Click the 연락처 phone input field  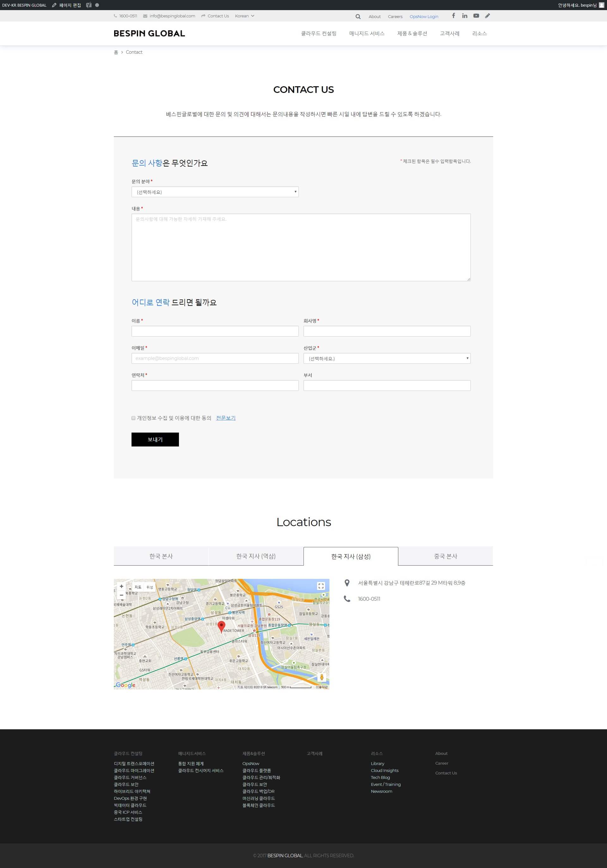coord(215,385)
